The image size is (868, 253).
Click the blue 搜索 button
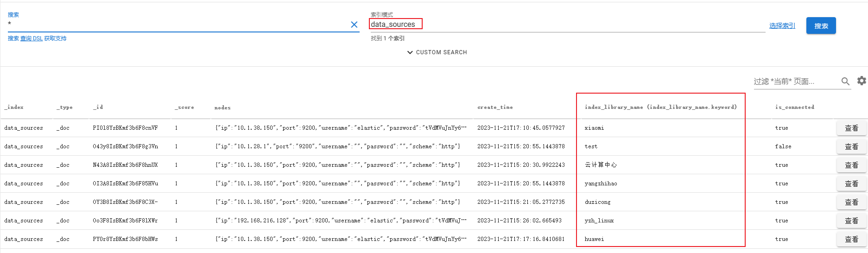(x=821, y=26)
